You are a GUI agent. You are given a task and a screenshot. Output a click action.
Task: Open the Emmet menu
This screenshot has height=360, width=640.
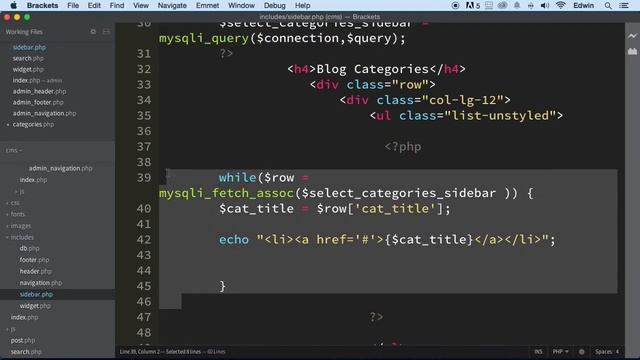207,6
